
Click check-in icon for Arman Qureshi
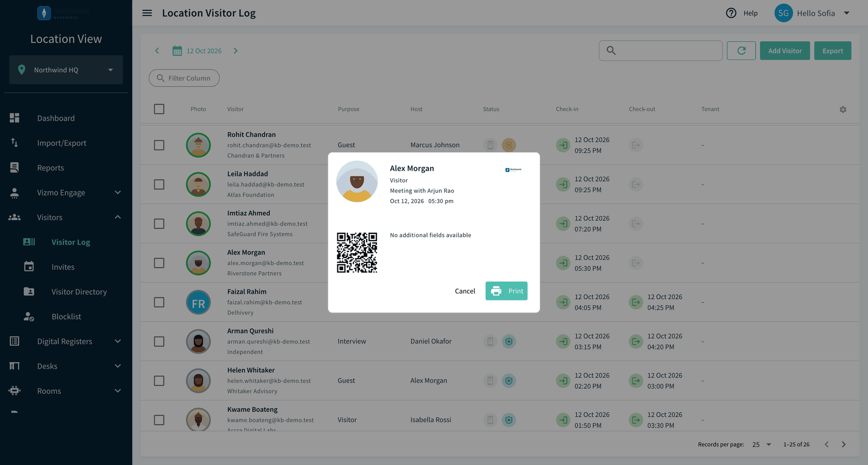click(563, 341)
